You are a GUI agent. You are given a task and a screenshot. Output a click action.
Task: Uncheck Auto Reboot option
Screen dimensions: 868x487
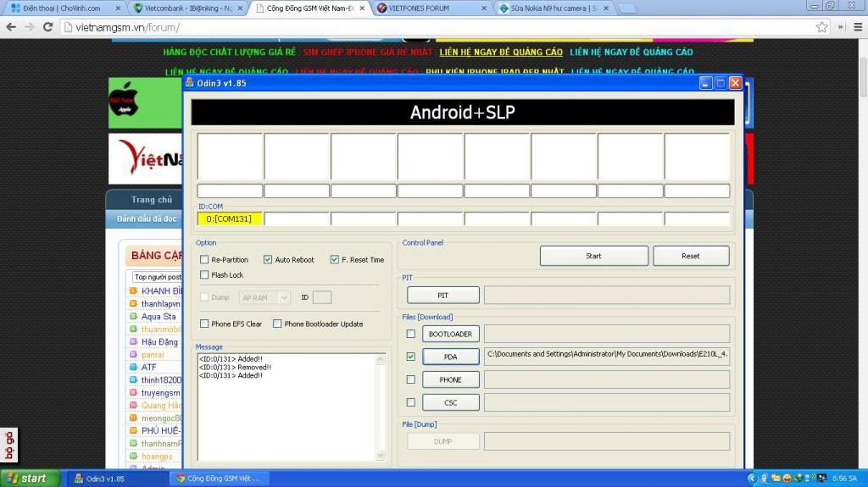click(268, 259)
